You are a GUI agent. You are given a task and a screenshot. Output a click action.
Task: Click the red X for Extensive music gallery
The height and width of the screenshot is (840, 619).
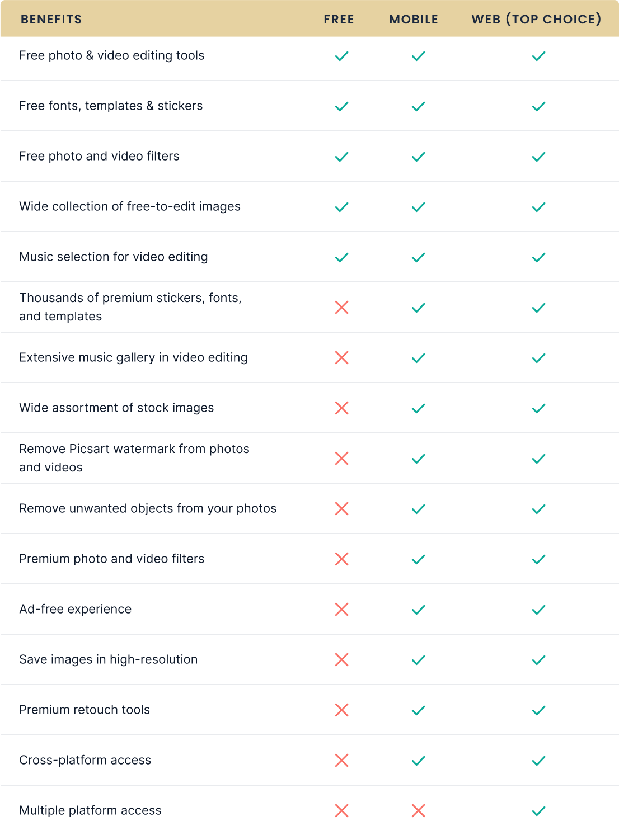pyautogui.click(x=341, y=358)
